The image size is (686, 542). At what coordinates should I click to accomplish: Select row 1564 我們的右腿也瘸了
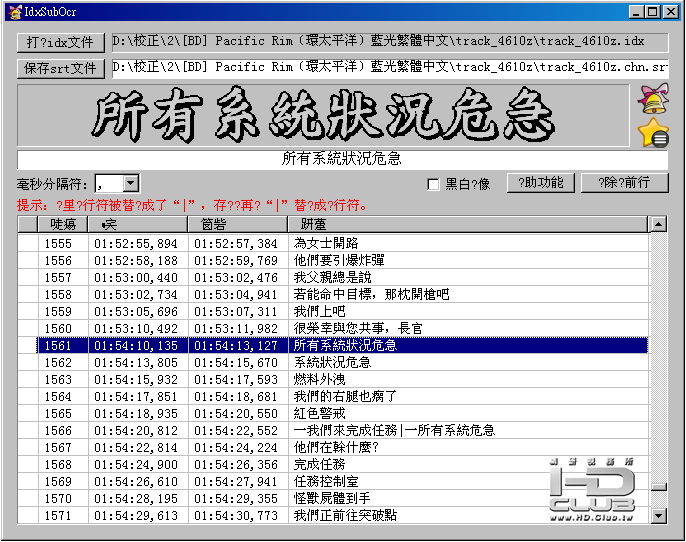point(332,397)
